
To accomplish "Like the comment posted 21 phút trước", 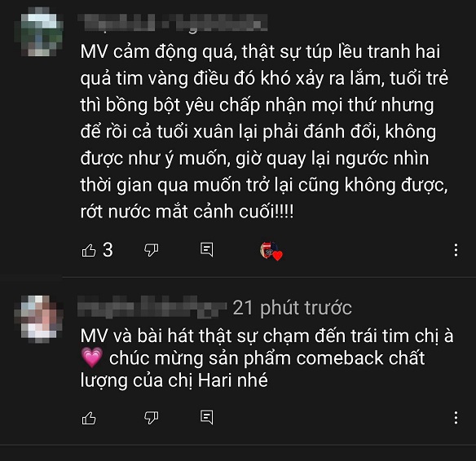I will pyautogui.click(x=89, y=418).
